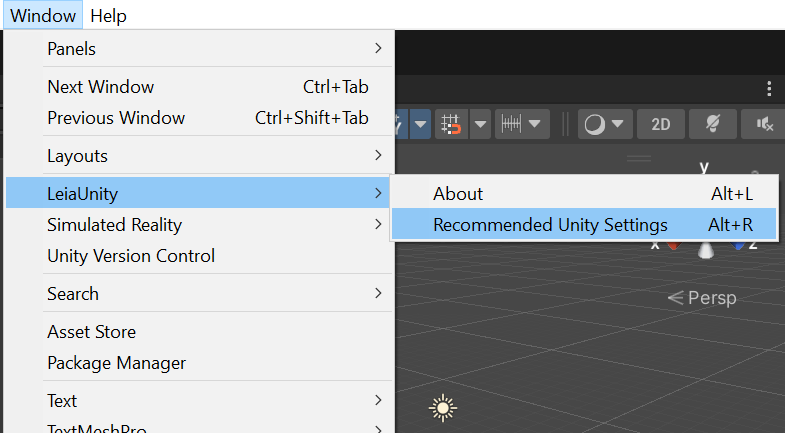The image size is (785, 433).
Task: Click chevron arrow beside Layouts
Action: click(x=378, y=156)
